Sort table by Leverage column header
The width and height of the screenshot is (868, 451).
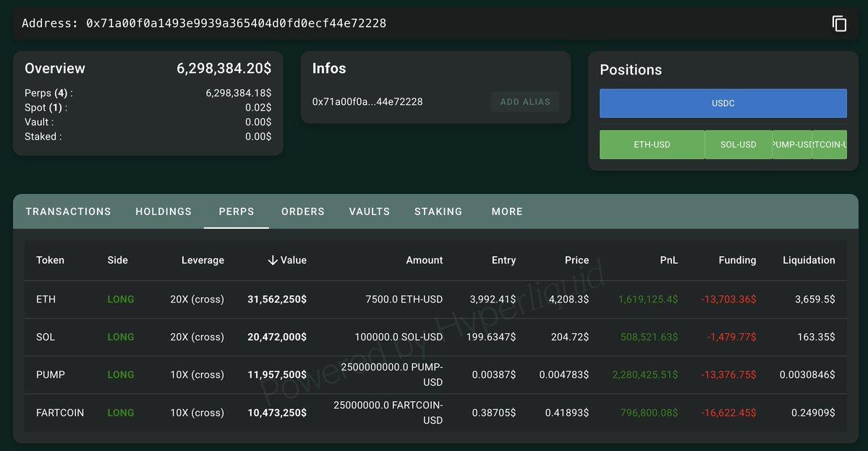click(x=203, y=261)
